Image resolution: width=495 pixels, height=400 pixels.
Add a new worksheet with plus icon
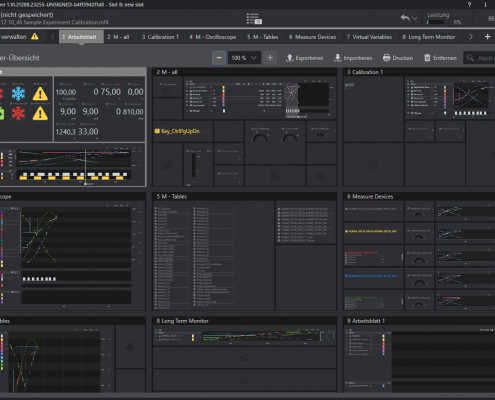(487, 37)
